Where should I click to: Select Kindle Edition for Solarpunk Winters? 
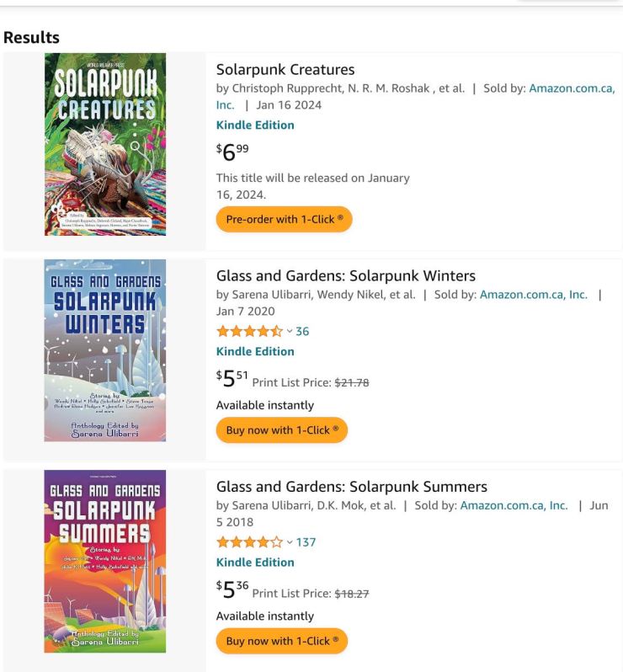click(x=255, y=351)
